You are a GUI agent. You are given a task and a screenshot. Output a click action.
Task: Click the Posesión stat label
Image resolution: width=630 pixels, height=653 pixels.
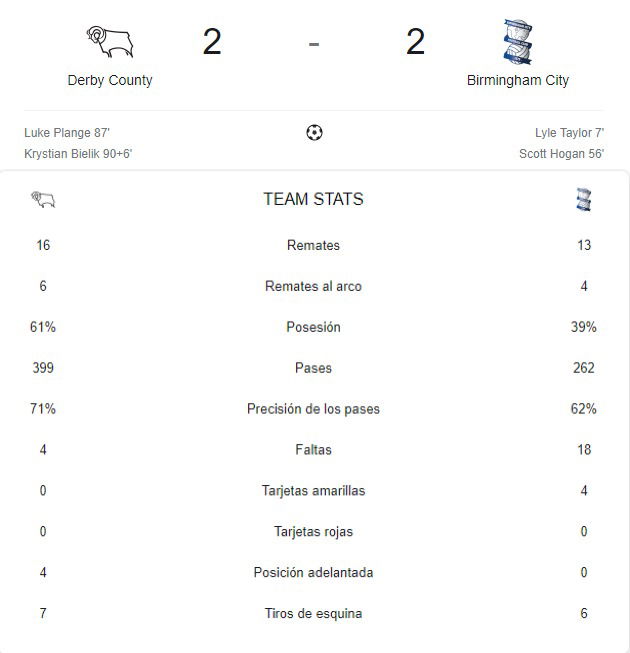click(314, 327)
